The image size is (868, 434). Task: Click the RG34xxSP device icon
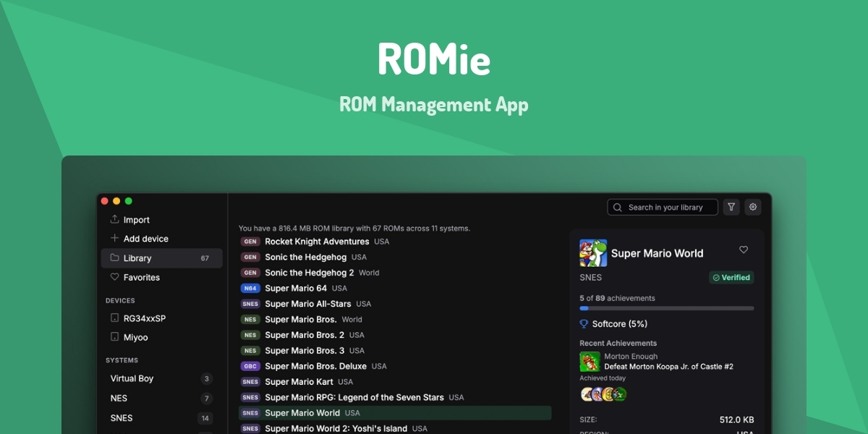[114, 318]
